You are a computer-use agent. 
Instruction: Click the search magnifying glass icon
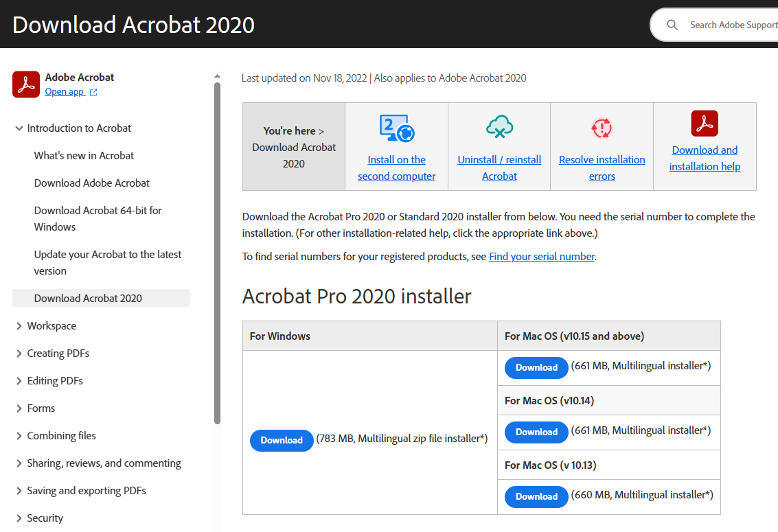672,24
